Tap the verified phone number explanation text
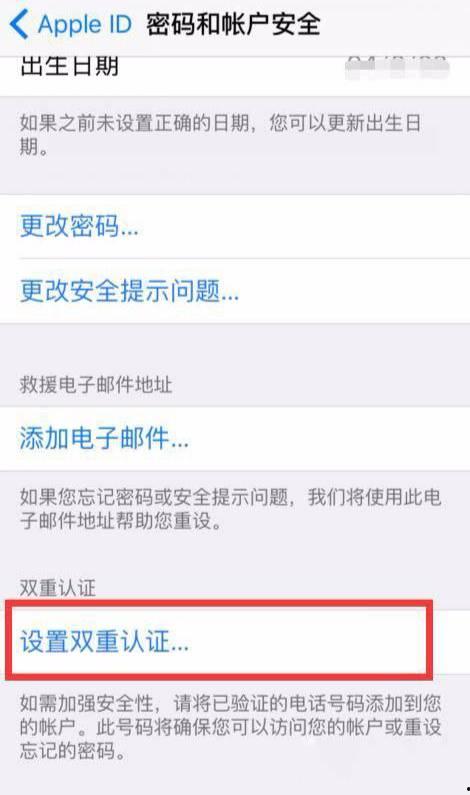This screenshot has width=470, height=795. click(230, 727)
